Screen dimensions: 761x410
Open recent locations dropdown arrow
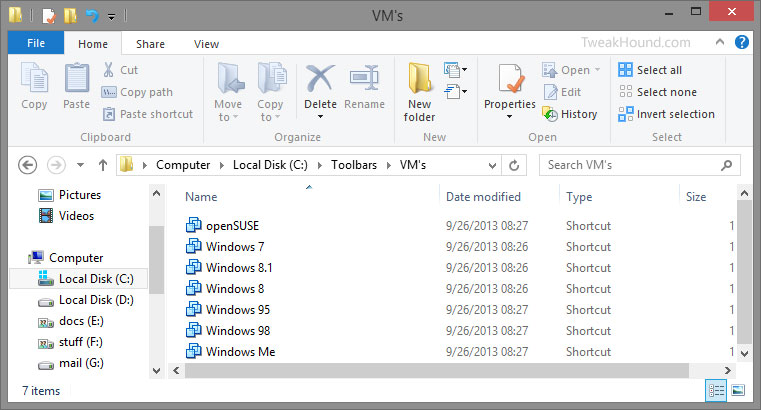(81, 165)
